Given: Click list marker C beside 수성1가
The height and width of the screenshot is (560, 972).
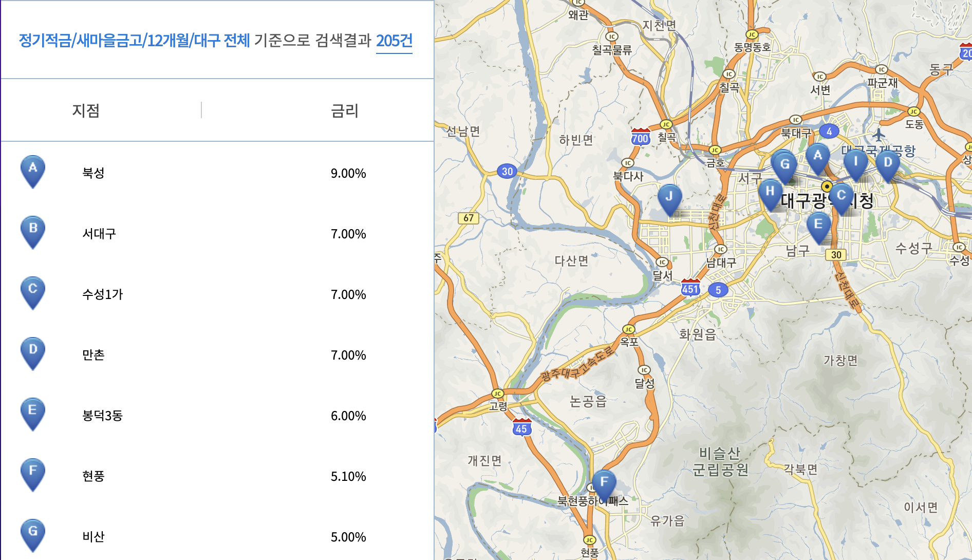Looking at the screenshot, I should (33, 293).
